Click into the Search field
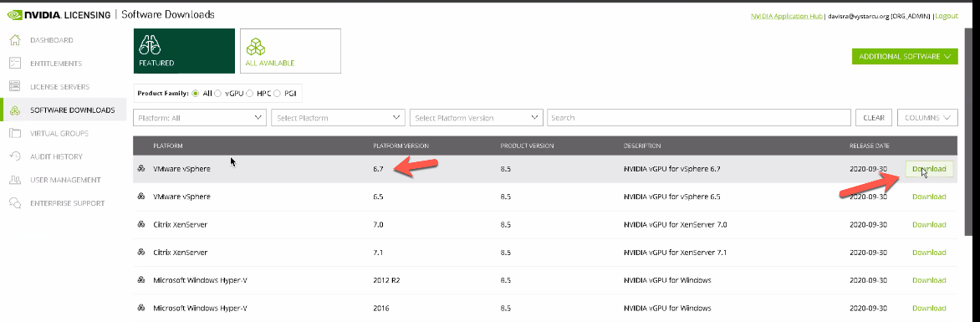The image size is (980, 322). point(699,118)
